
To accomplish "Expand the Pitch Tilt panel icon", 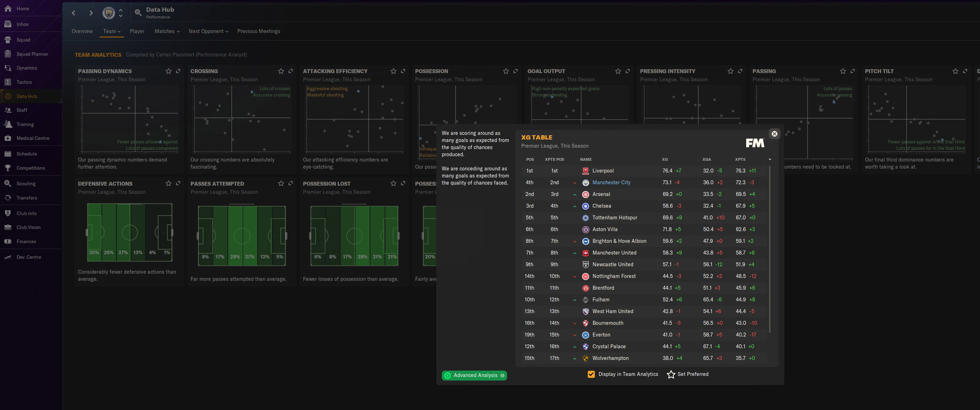I will (965, 71).
